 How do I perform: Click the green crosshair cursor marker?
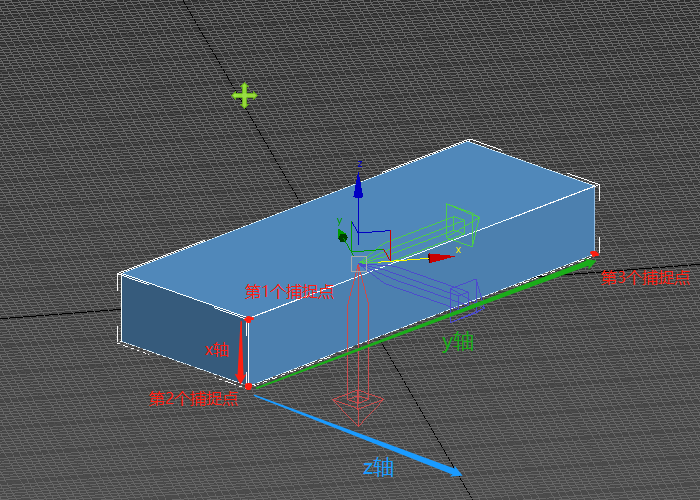click(x=244, y=95)
